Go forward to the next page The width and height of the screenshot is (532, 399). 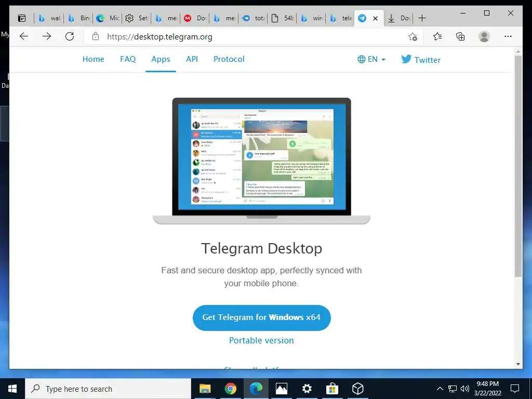click(46, 36)
